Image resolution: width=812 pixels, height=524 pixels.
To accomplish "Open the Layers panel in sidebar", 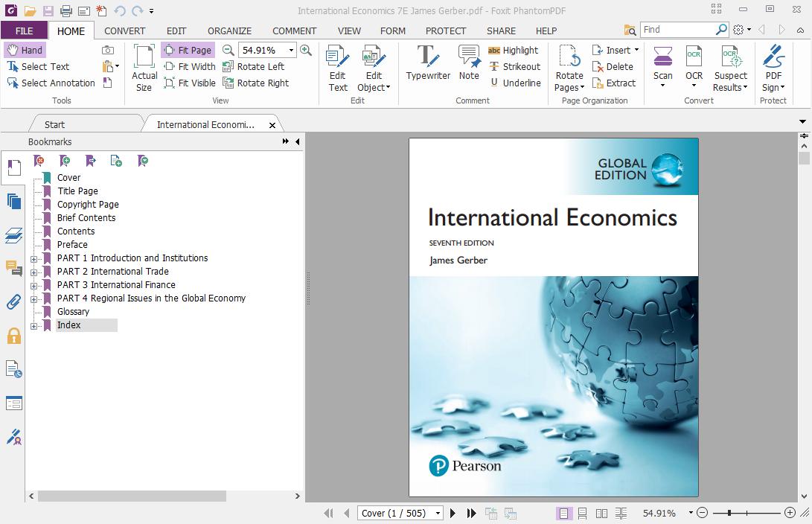I will [13, 235].
